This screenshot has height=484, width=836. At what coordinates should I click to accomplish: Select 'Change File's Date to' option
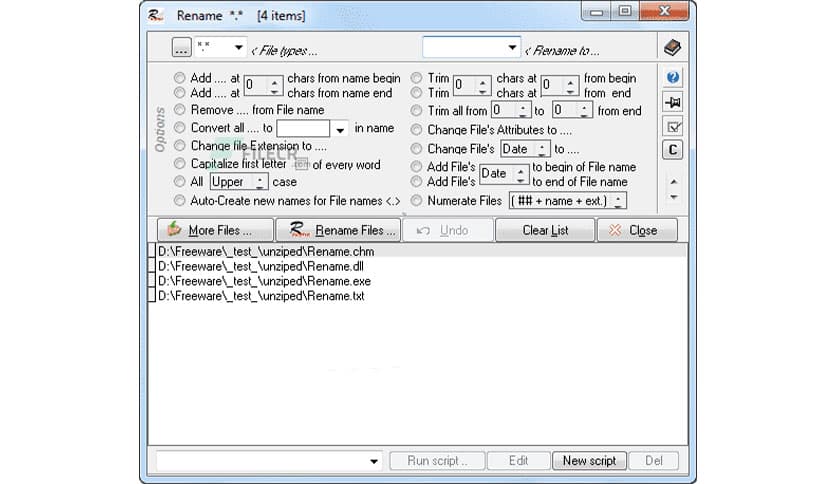coord(416,149)
